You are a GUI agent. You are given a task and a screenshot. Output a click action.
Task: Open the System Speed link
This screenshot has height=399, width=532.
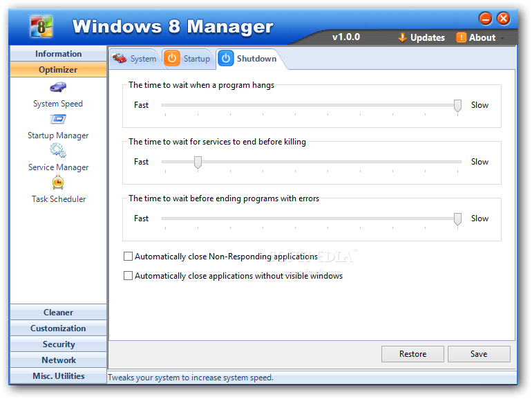pyautogui.click(x=58, y=104)
